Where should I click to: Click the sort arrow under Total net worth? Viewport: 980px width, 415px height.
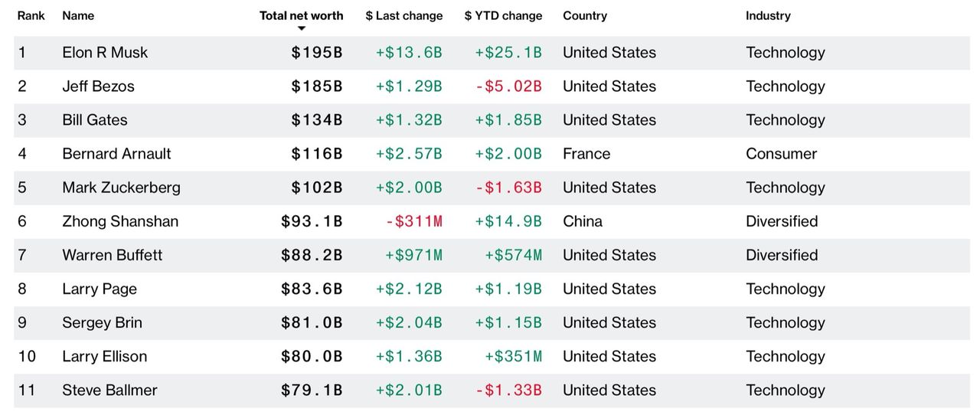coord(302,29)
